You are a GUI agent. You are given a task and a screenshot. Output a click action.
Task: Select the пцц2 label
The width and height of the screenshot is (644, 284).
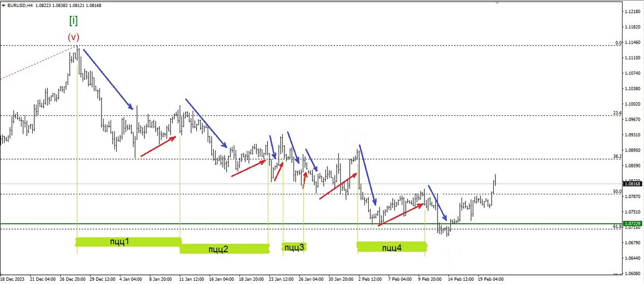[x=218, y=249]
